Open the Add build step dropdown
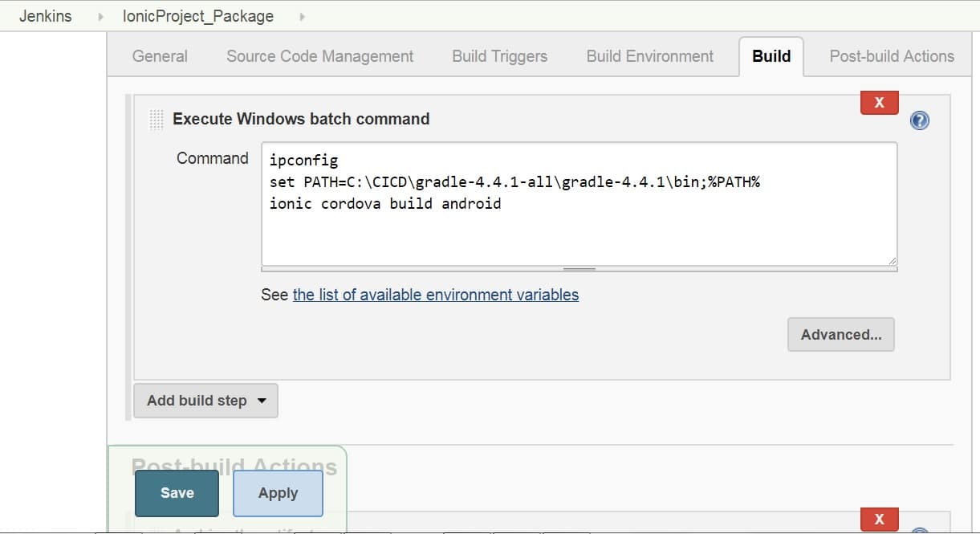This screenshot has height=534, width=980. coord(205,400)
